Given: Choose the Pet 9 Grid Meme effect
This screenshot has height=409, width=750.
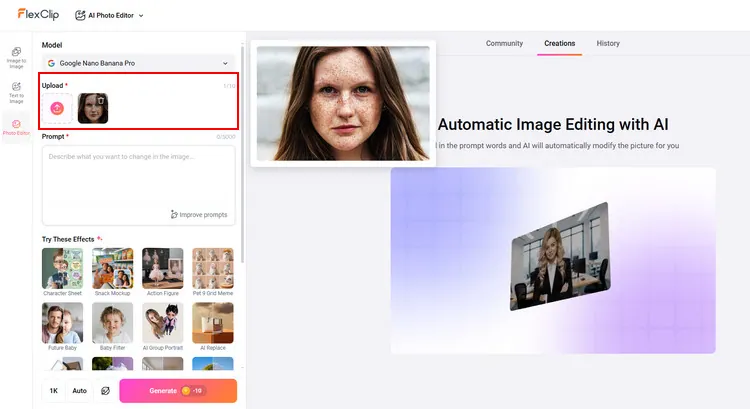Looking at the screenshot, I should coord(213,272).
